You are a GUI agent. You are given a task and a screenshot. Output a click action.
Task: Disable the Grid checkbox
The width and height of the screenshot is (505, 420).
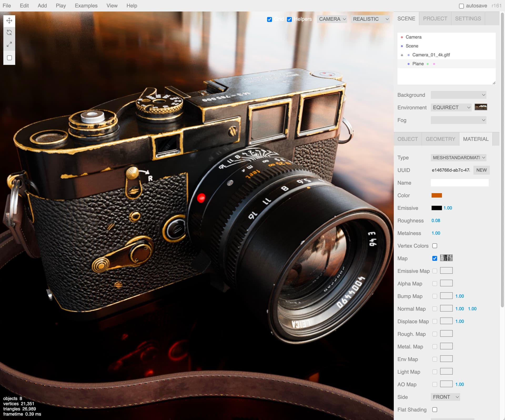point(269,19)
